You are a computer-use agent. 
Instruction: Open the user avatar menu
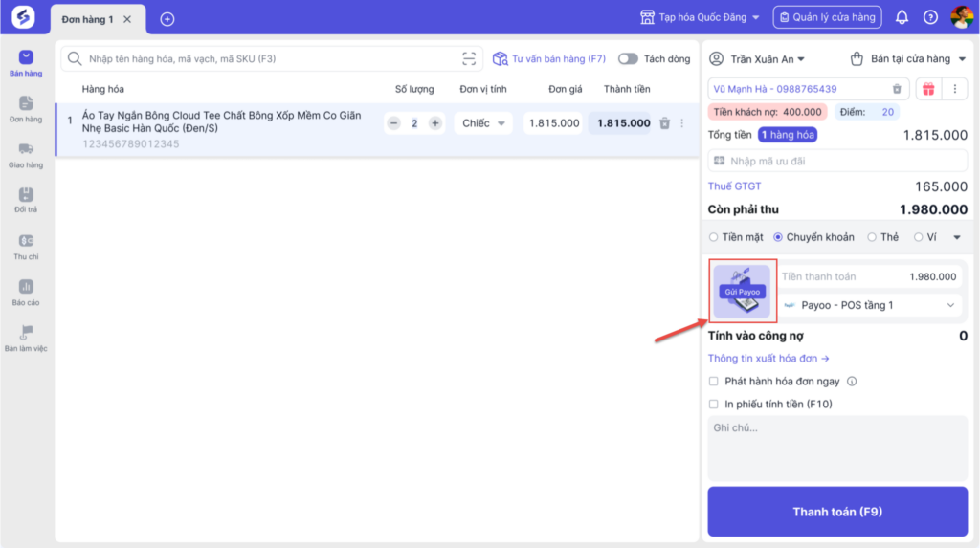click(961, 17)
